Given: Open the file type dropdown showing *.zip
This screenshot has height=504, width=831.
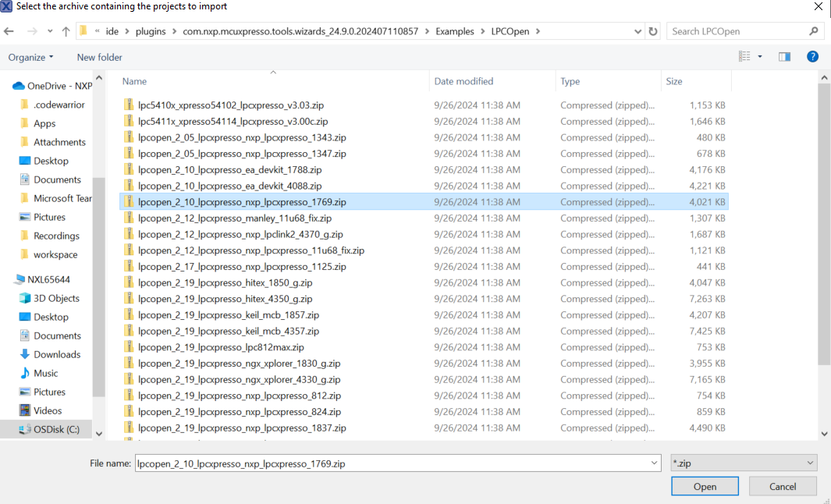Looking at the screenshot, I should [x=743, y=463].
